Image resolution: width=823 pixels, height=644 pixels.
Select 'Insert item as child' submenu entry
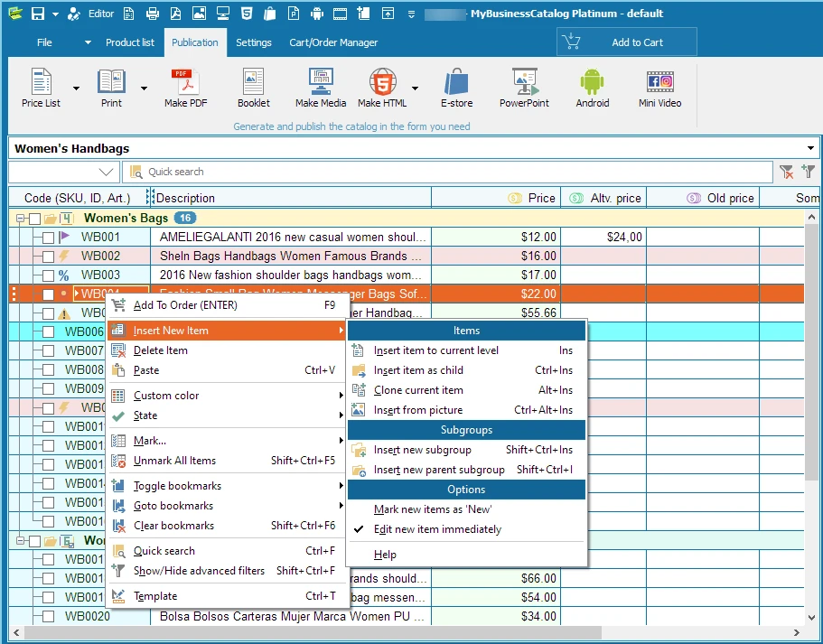tap(467, 370)
